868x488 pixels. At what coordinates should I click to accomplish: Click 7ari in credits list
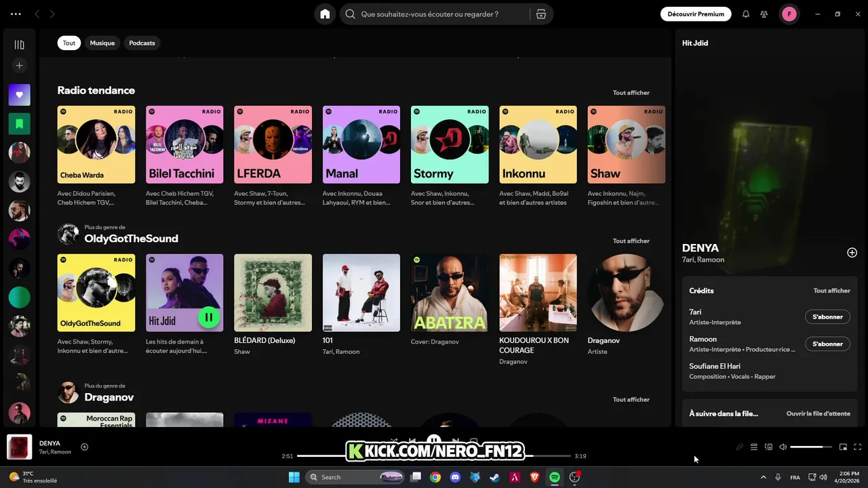coord(695,312)
